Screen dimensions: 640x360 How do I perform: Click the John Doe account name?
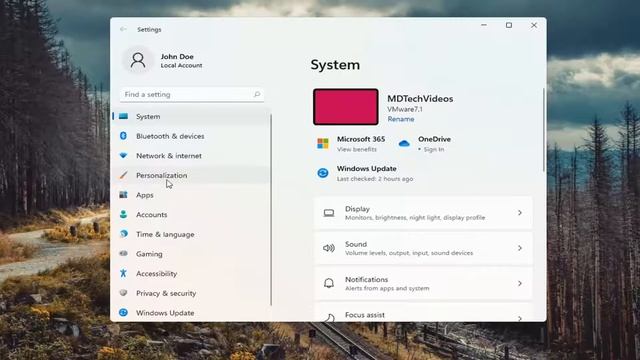[x=177, y=56]
